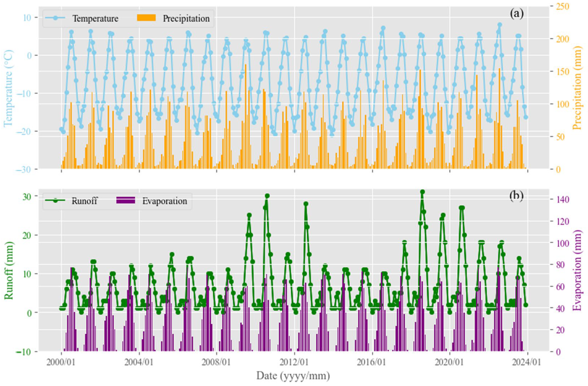Screen dimensions: 588x386
Task: Click the Temperature legend text label
Action: coord(95,19)
